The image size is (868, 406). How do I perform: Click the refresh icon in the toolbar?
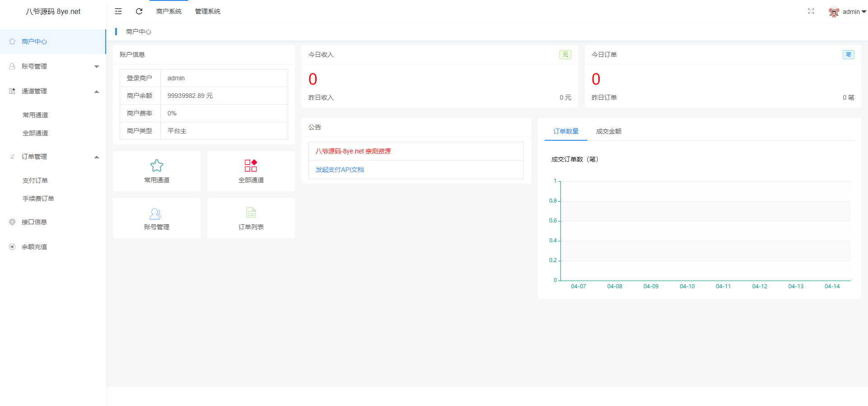[139, 11]
